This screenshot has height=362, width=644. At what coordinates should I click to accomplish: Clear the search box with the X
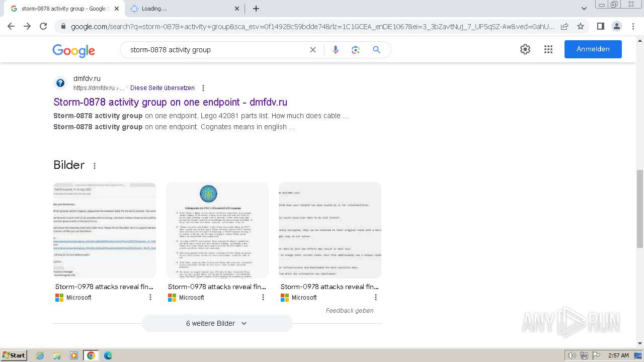(313, 50)
